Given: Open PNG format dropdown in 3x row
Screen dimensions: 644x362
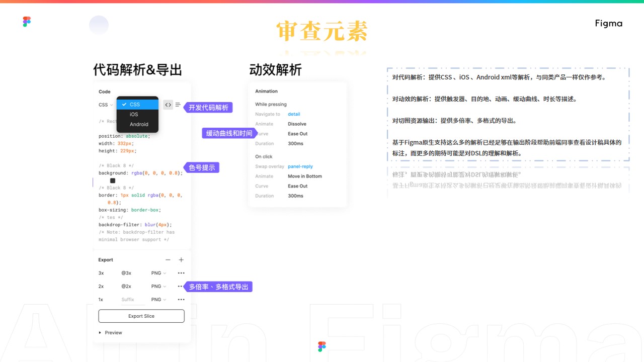Looking at the screenshot, I should point(158,273).
